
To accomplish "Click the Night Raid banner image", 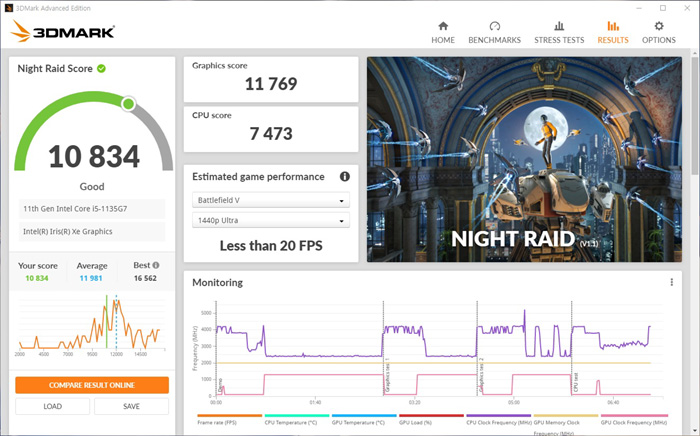I will click(x=524, y=159).
